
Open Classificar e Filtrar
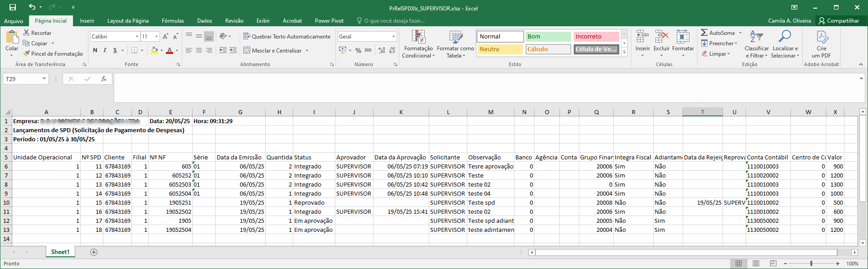pos(756,44)
